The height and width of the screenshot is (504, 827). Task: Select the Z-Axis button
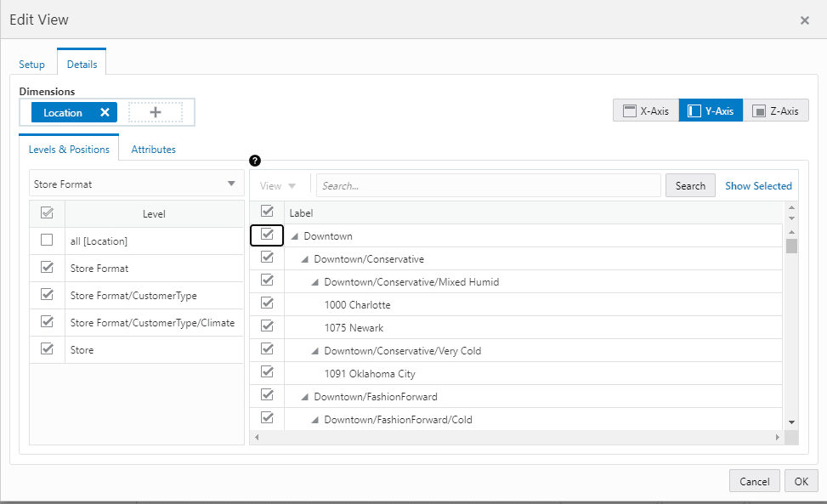(775, 110)
